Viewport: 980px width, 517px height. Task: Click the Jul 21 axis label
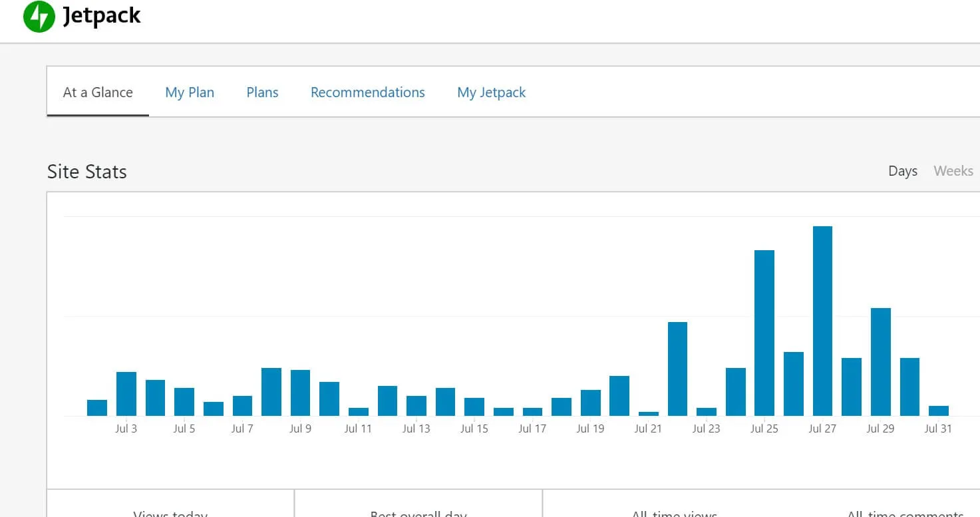[x=648, y=429]
